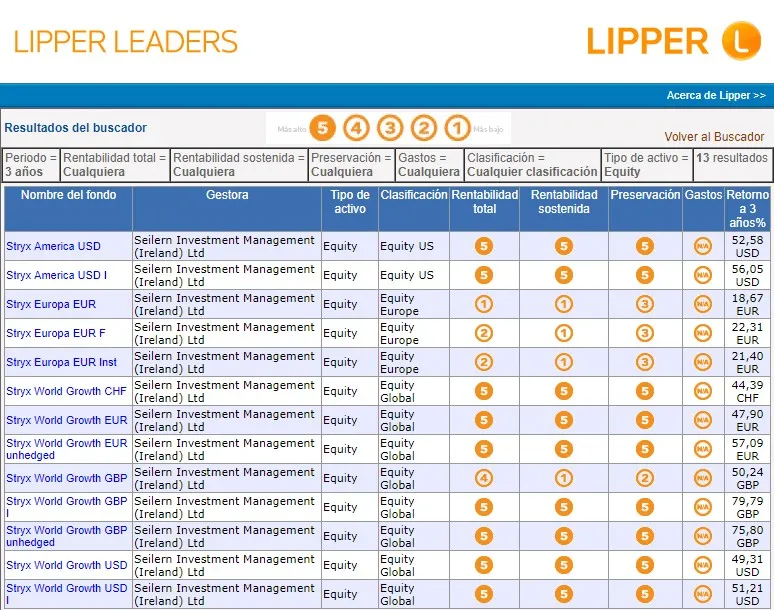Click the Rentabilidad total column header
The height and width of the screenshot is (610, 774).
click(x=484, y=202)
